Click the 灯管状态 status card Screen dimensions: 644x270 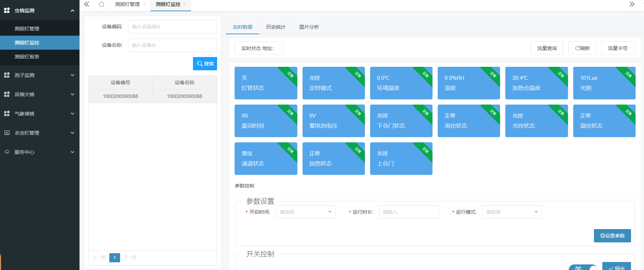click(x=265, y=83)
